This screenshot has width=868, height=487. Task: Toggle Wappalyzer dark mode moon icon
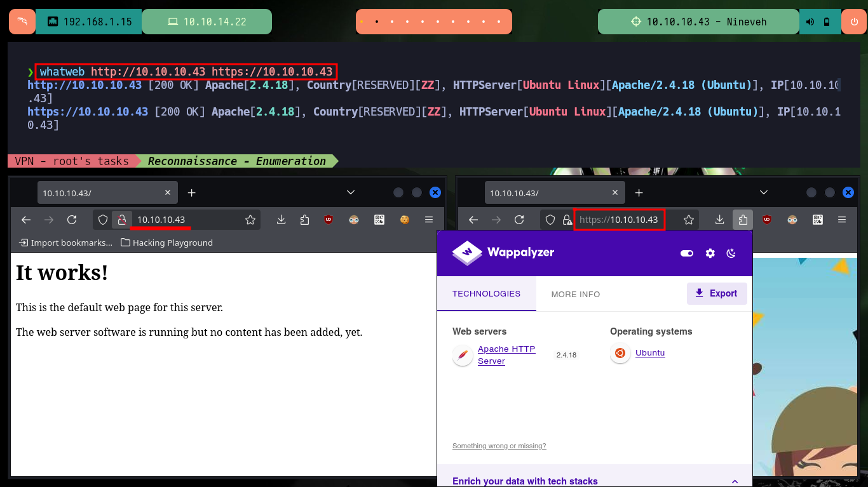731,253
